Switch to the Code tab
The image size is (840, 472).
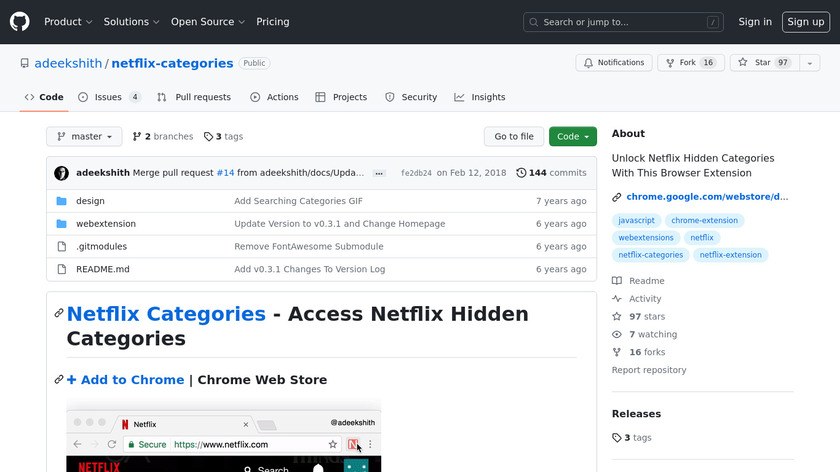click(44, 97)
